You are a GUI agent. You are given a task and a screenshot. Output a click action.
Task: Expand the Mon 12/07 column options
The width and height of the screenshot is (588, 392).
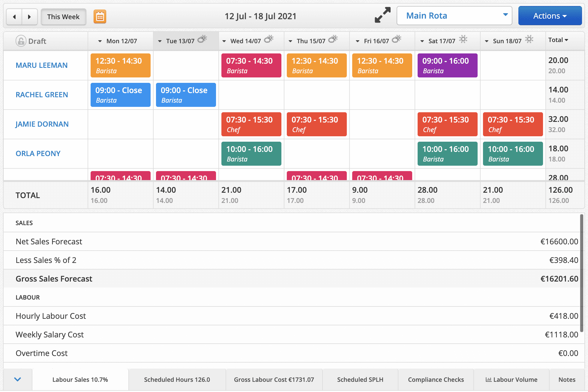click(100, 41)
